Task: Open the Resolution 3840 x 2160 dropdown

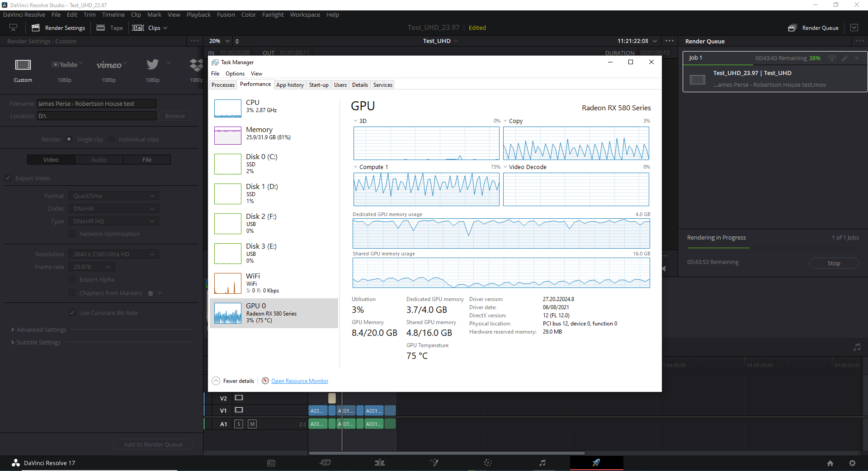Action: 114,254
